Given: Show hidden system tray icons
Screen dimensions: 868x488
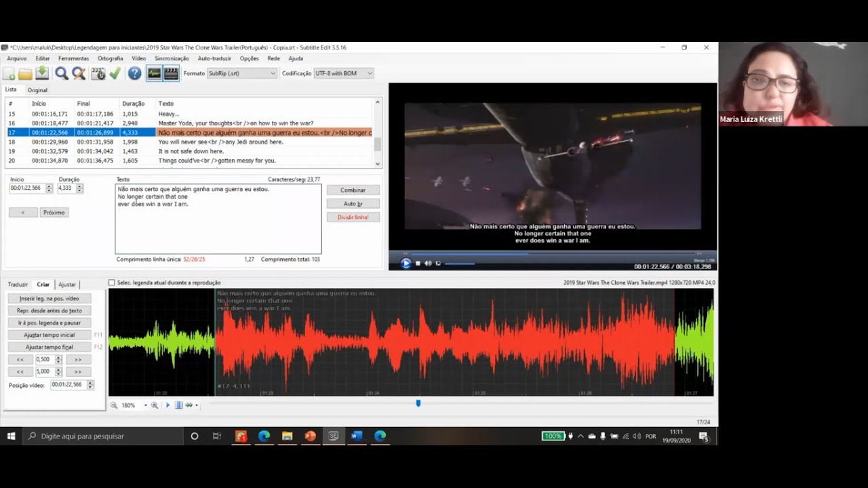Looking at the screenshot, I should click(x=580, y=436).
